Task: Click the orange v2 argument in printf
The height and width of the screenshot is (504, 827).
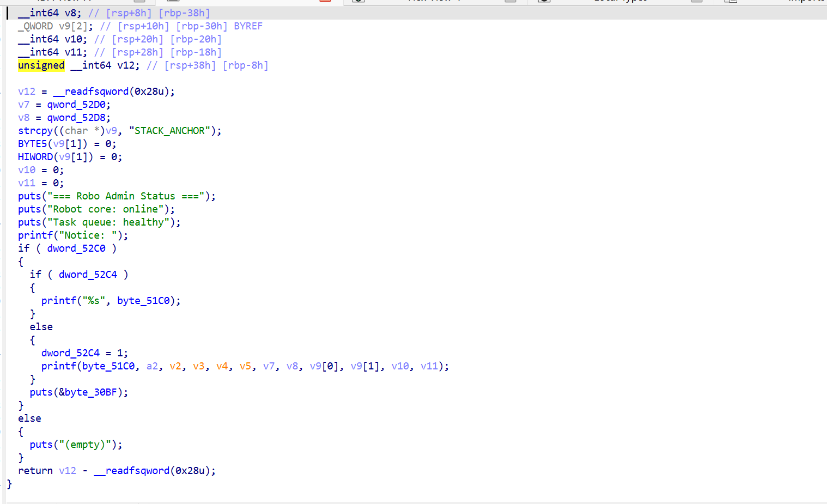Action: click(x=175, y=366)
